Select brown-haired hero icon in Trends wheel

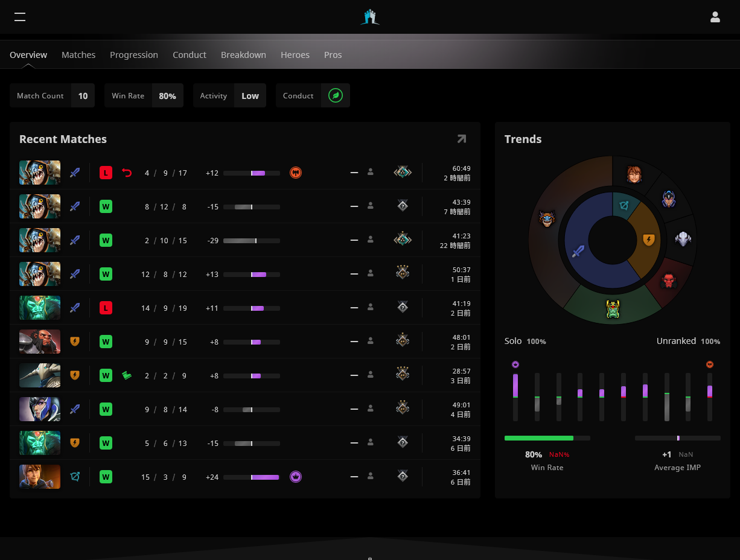click(634, 174)
